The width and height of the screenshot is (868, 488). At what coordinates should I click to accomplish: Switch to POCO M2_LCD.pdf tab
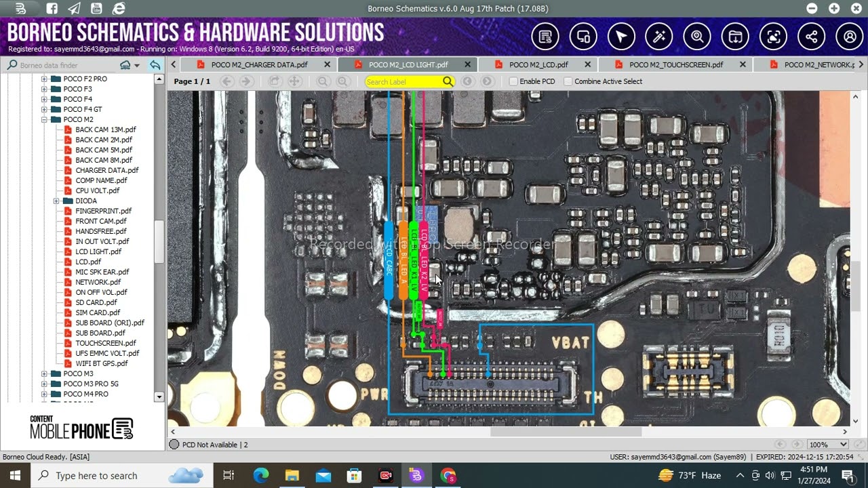point(538,65)
